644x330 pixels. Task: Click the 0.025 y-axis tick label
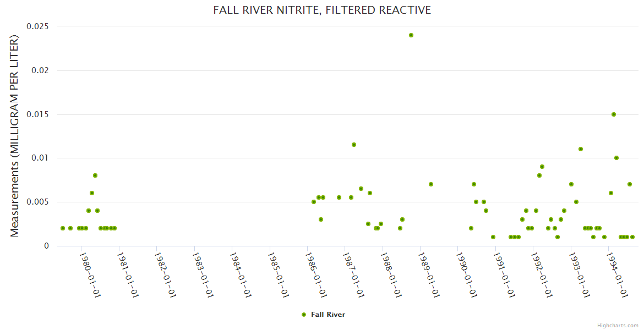coord(37,26)
